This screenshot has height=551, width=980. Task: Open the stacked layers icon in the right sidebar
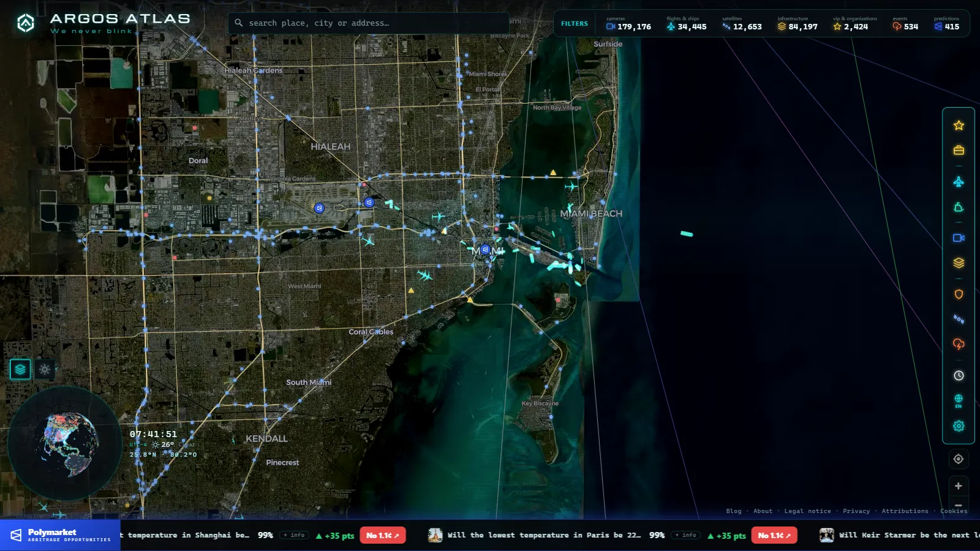[x=959, y=263]
